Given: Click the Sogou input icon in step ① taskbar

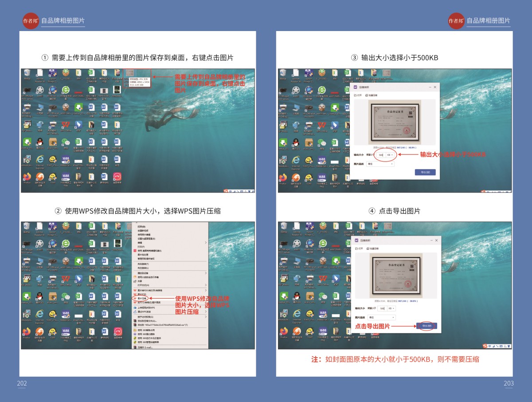Looking at the screenshot, I should 226,190.
